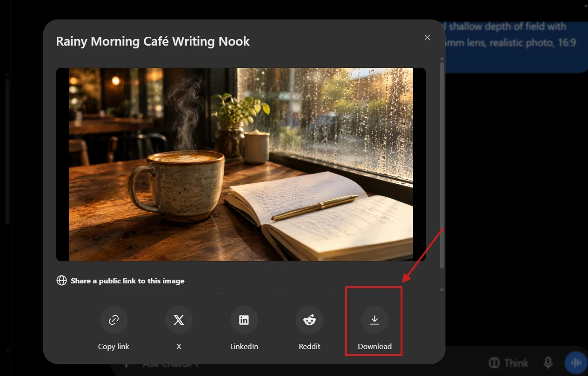Click the prompt bubble mentioning "realistic photo, 16:9"
This screenshot has height=376, width=588.
click(516, 47)
